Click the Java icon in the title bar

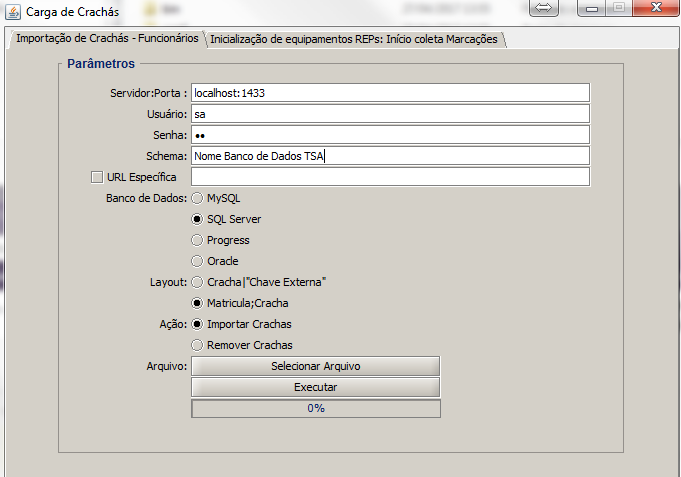(13, 12)
